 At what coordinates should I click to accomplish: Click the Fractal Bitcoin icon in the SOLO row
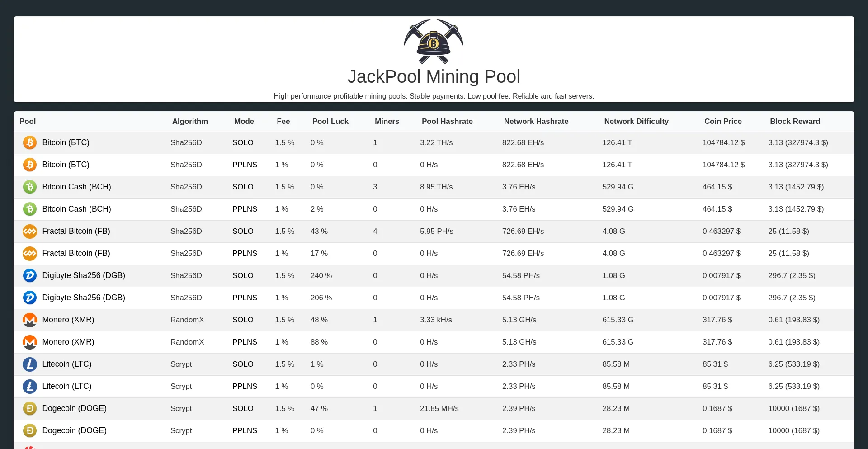point(30,232)
